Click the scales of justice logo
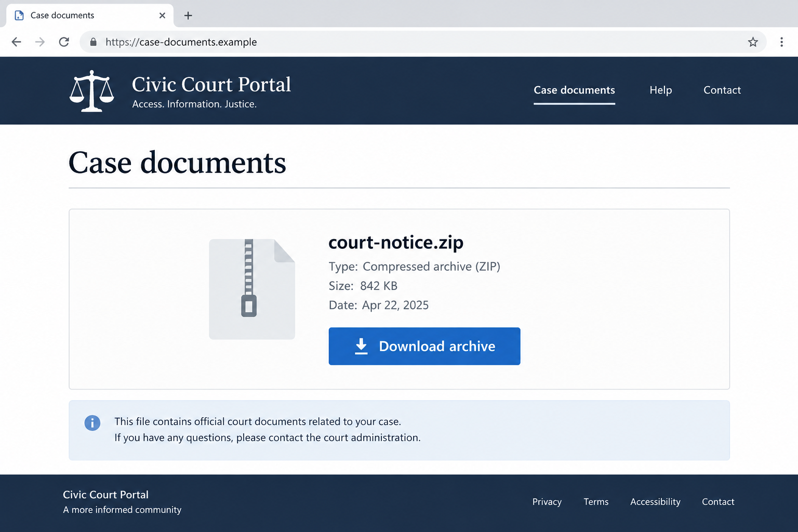 pos(92,91)
